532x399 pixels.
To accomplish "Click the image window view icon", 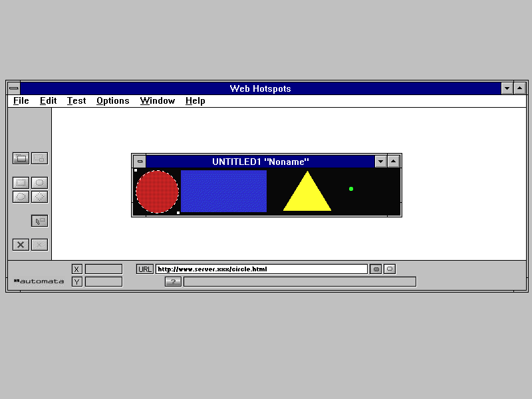I will point(21,158).
